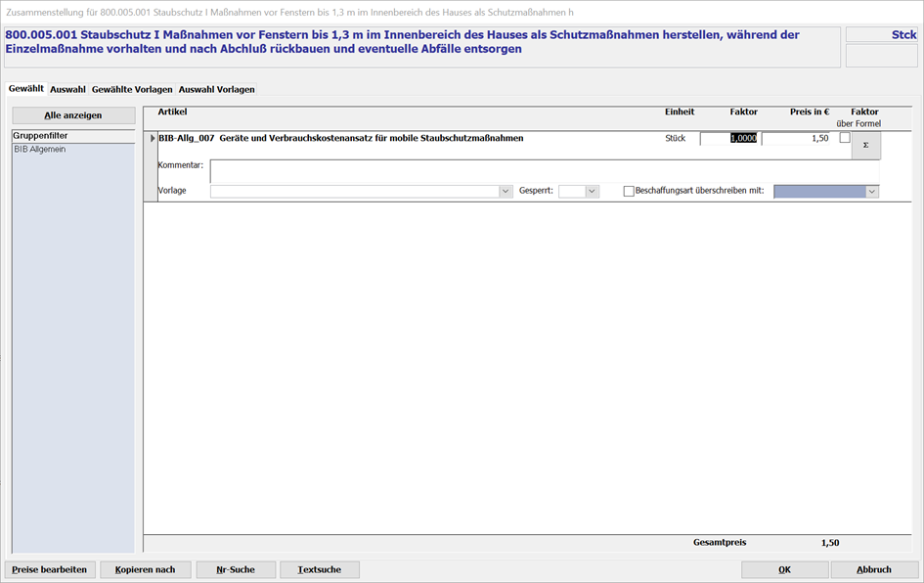The height and width of the screenshot is (583, 924).
Task: Confirm with the OK button
Action: tap(784, 569)
